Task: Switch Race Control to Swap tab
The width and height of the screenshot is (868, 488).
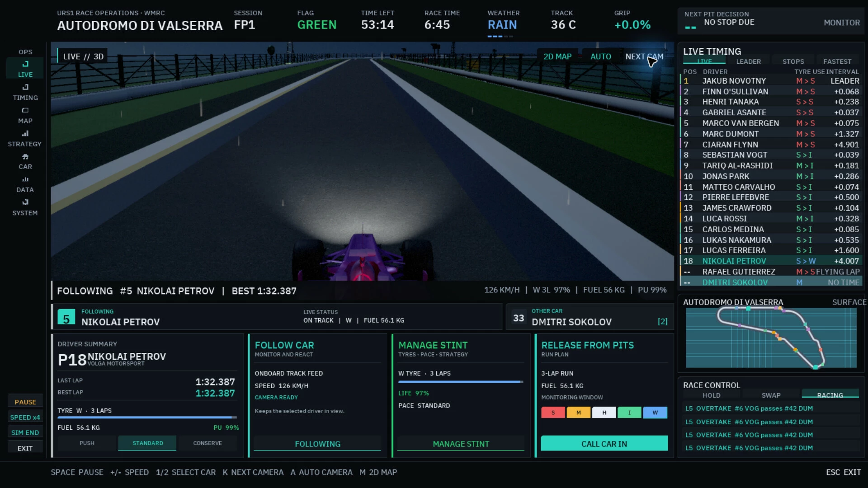Action: [771, 395]
